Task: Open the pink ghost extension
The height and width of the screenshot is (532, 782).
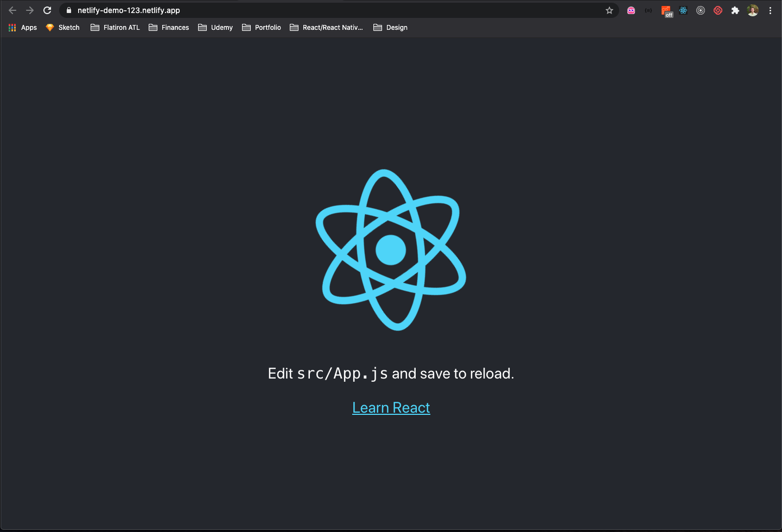Action: pos(631,10)
